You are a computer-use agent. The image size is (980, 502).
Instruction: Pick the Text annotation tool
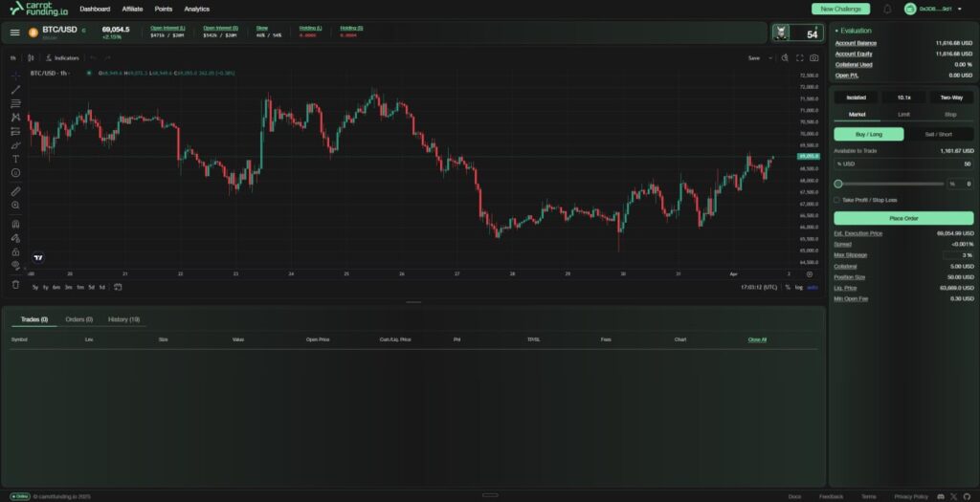[15, 159]
